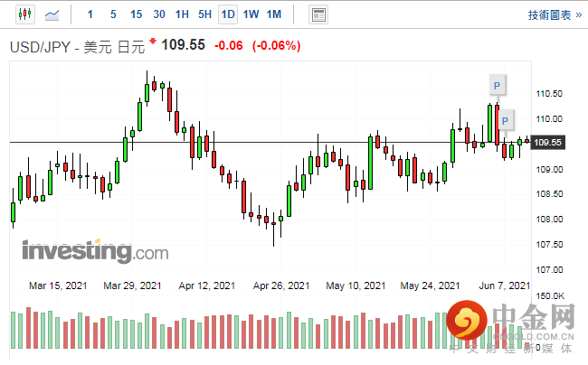Select the 1M timeframe
Viewport: 588px width, 365px height.
[274, 14]
